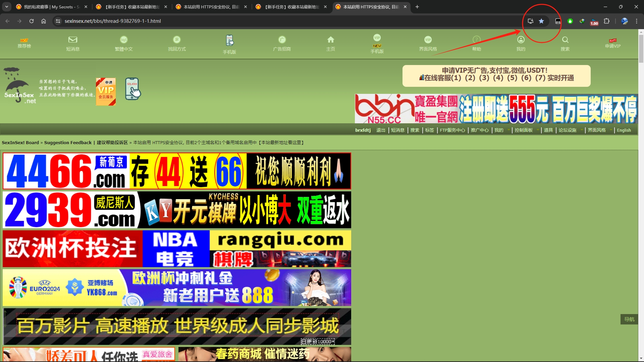Contact 在线客服 (4) link

(x=498, y=78)
